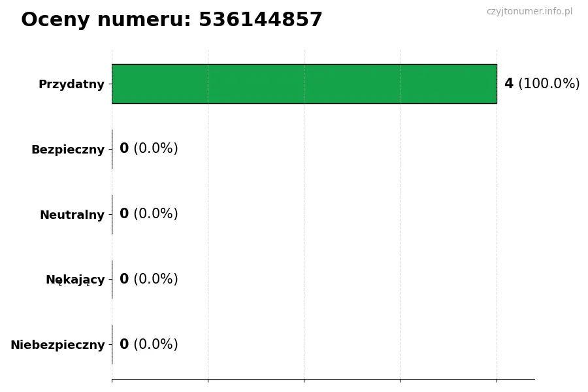Click the Przydatny category label
This screenshot has height=392, width=588.
click(71, 84)
